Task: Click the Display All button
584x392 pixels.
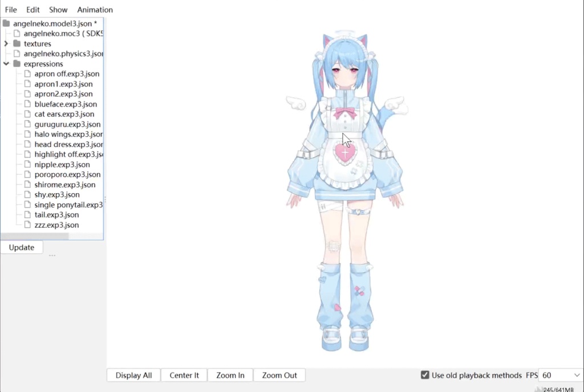Action: tap(133, 375)
